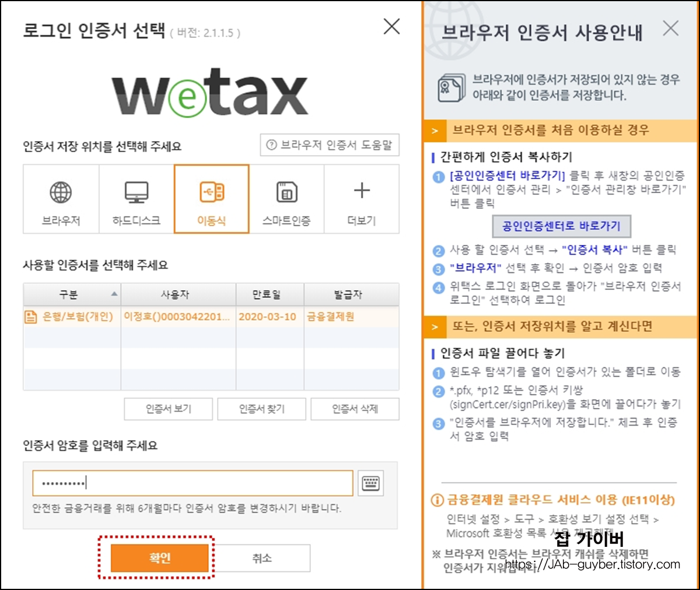Click the 금융결제원 클라우드 서비스 이용 heading

tap(561, 500)
